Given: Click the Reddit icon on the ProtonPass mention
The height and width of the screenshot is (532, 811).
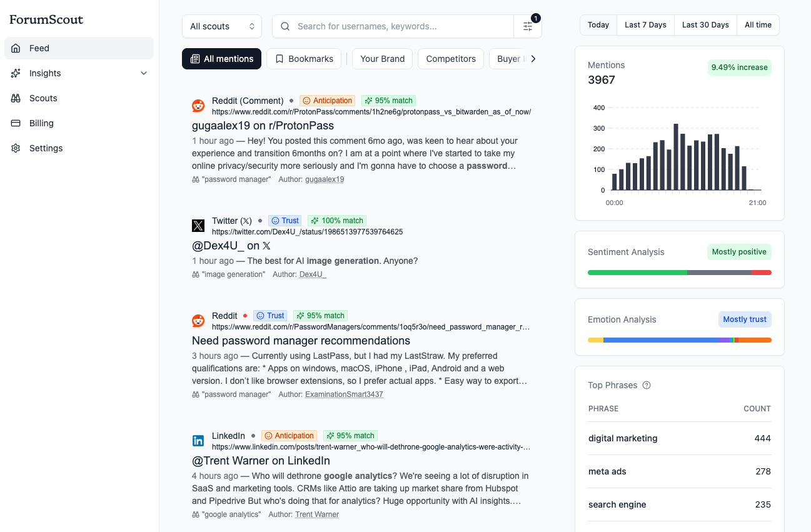Looking at the screenshot, I should (198, 106).
